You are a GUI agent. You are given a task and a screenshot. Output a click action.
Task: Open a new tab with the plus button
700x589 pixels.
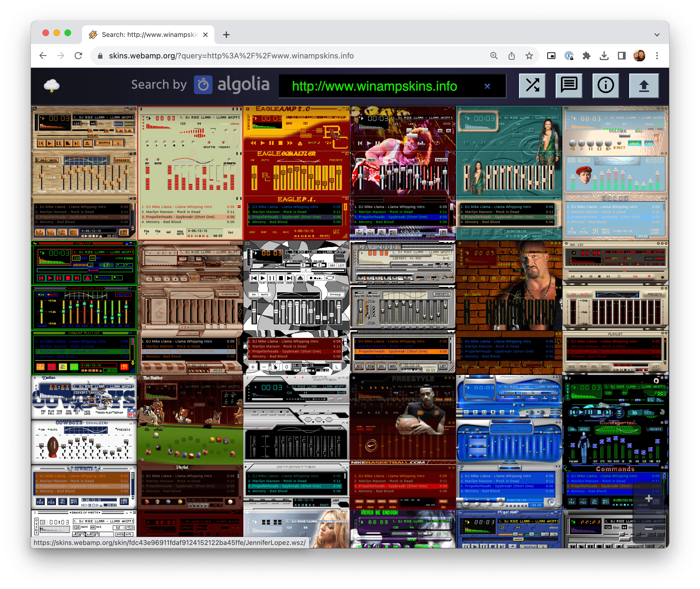227,34
